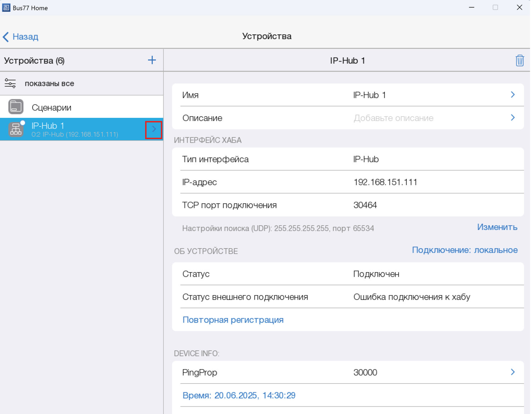532x414 pixels.
Task: Click the Bus77 Home app icon
Action: 6,7
